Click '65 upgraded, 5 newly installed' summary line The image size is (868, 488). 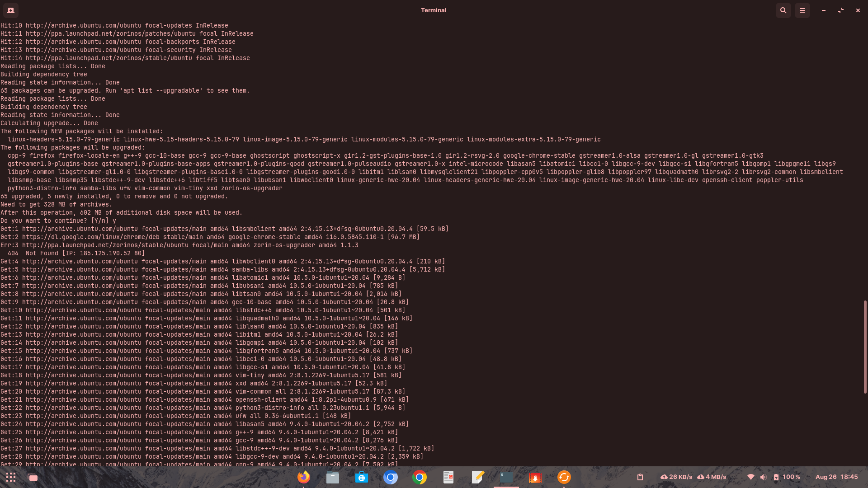point(114,197)
